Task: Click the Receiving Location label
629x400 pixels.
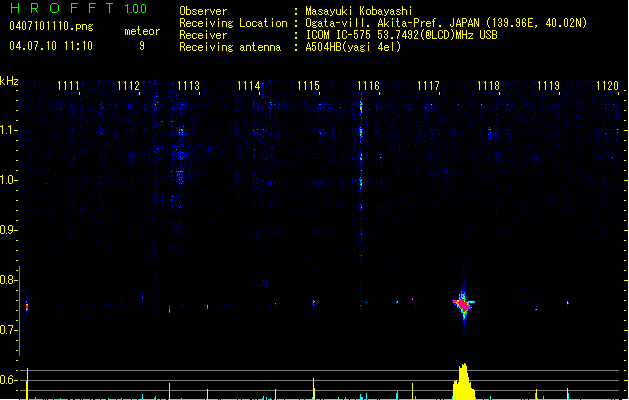Action: [x=233, y=23]
